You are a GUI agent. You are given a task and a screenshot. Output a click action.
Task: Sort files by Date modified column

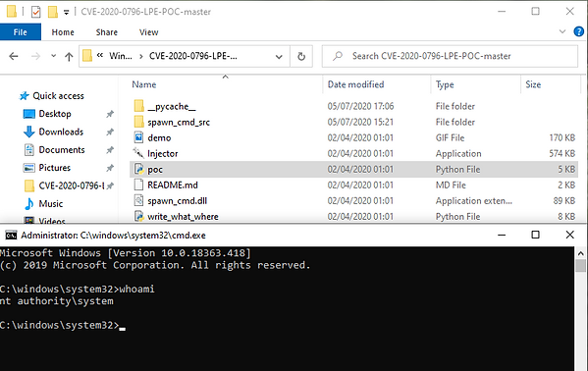coord(355,84)
